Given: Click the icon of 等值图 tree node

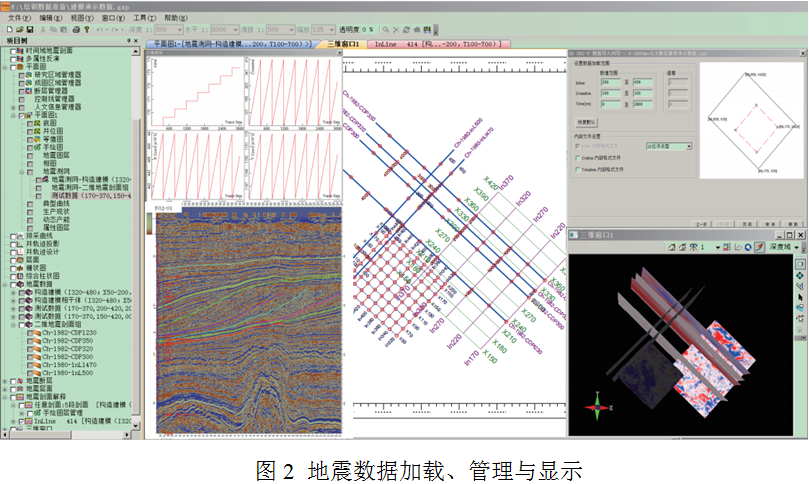Looking at the screenshot, I should pos(38,139).
